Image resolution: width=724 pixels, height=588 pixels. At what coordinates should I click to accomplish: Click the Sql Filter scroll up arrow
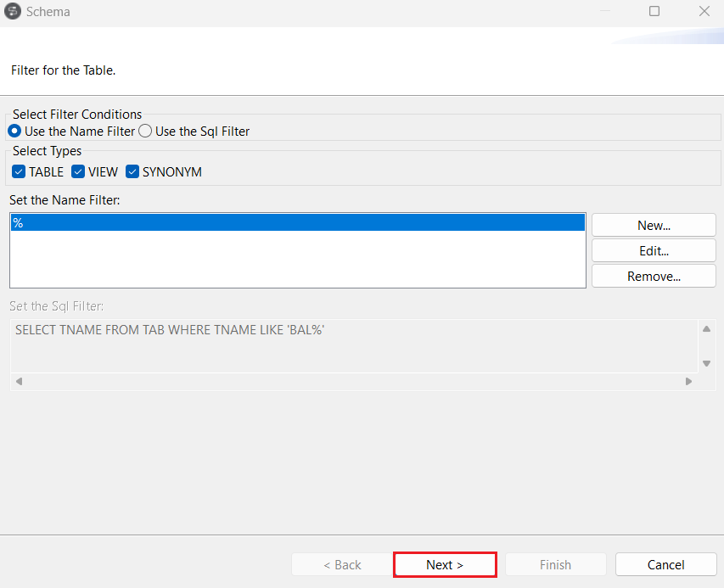coord(706,329)
